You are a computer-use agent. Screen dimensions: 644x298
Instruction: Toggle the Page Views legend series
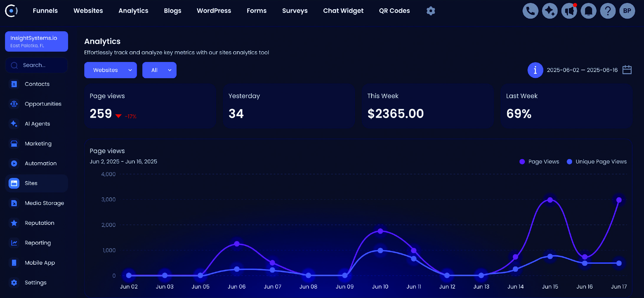pyautogui.click(x=539, y=162)
